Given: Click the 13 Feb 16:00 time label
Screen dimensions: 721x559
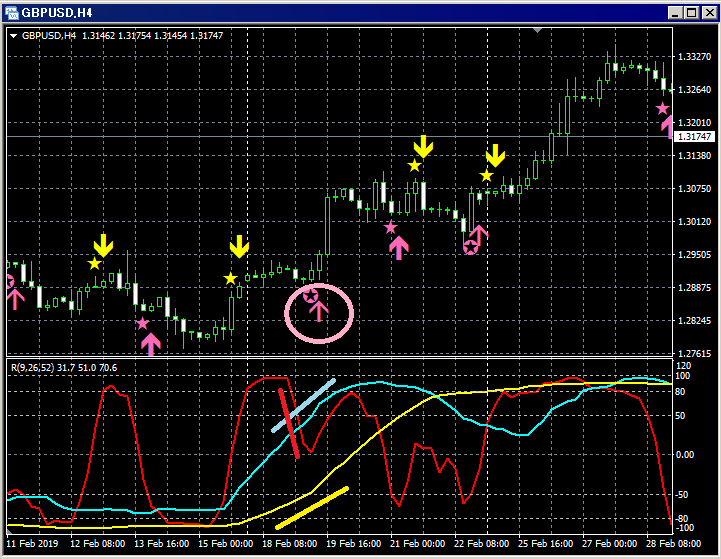Looking at the screenshot, I should pos(161,544).
